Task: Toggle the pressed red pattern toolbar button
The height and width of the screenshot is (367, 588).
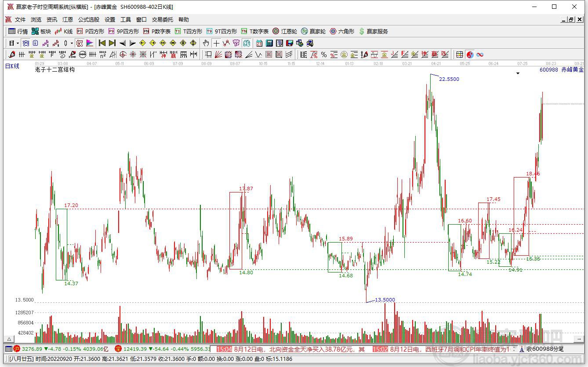Action: point(79,43)
